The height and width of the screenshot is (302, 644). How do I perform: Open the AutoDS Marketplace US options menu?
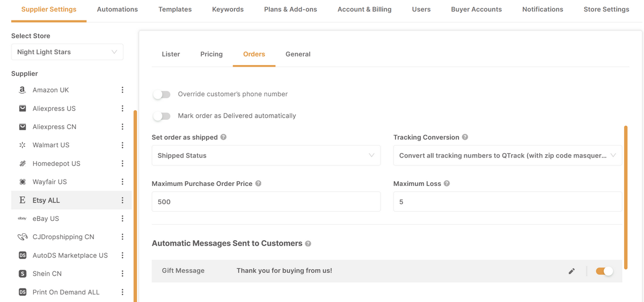click(x=122, y=255)
